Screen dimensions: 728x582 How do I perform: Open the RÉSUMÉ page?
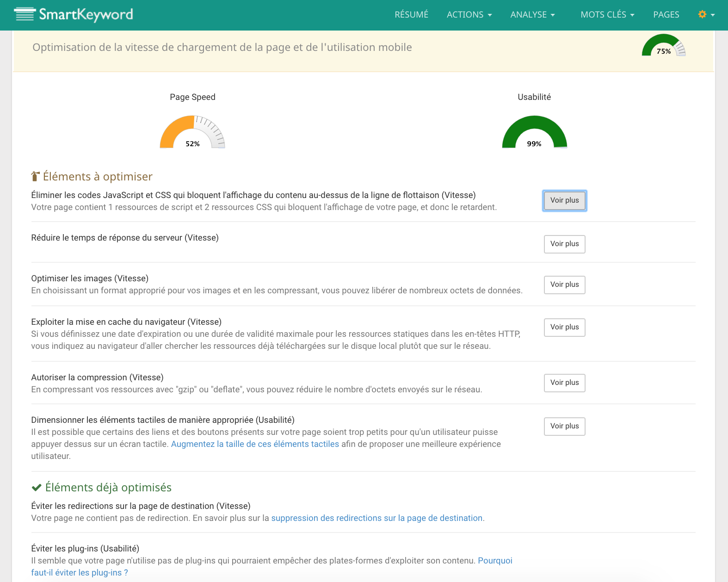pos(411,14)
